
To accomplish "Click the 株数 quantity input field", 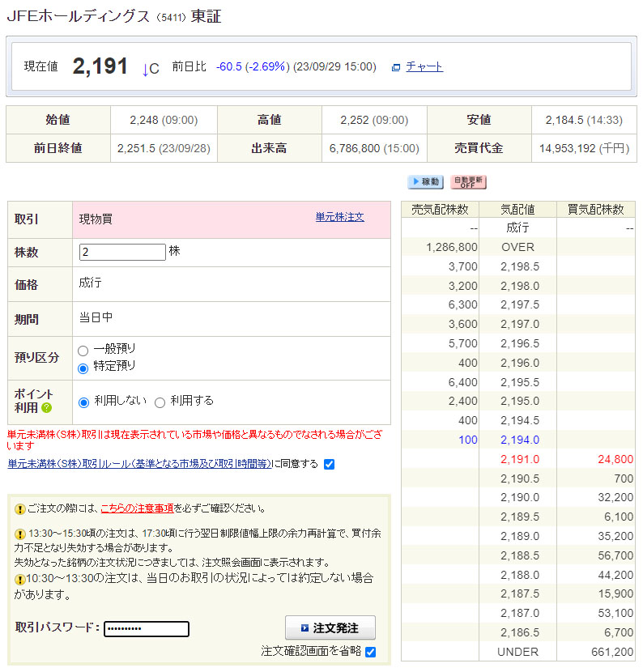I will coord(122,252).
